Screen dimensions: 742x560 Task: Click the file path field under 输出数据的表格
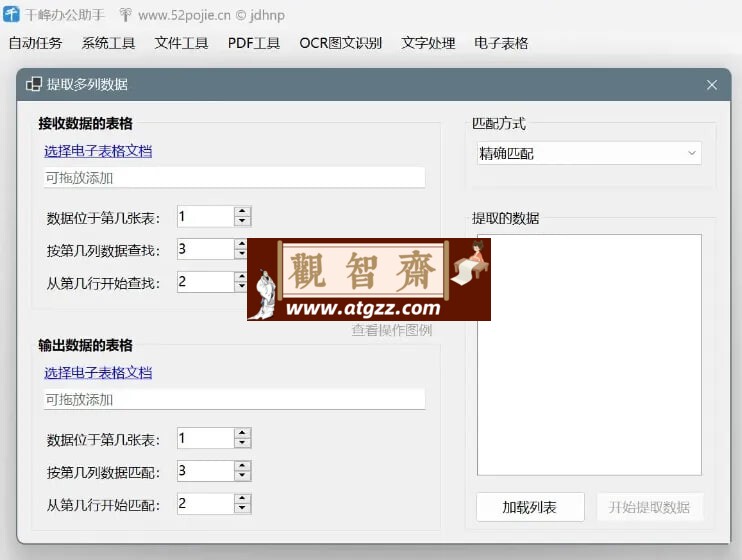tap(234, 400)
